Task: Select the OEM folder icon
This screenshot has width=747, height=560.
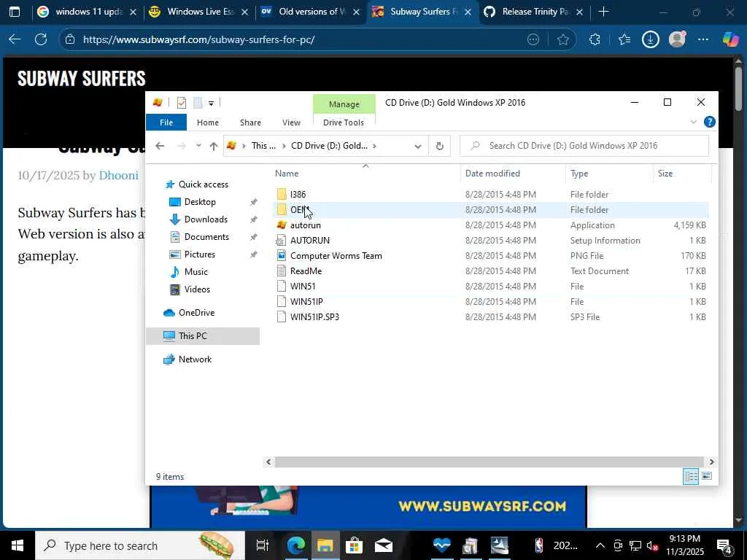Action: tap(282, 209)
